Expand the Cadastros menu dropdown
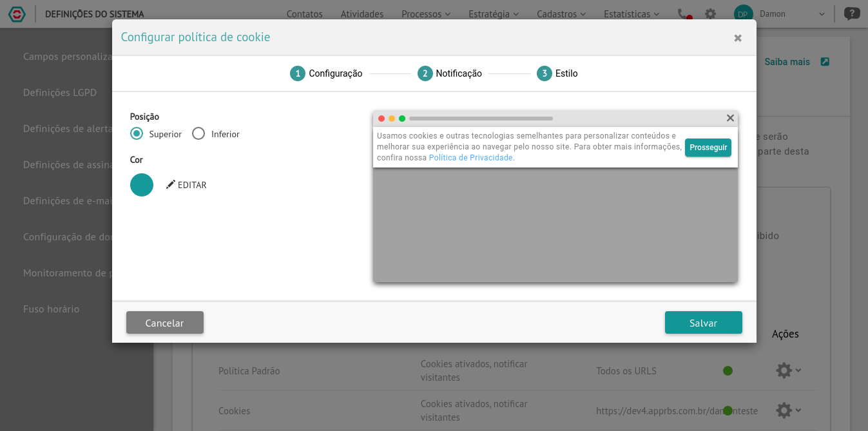This screenshot has height=431, width=868. tap(561, 14)
